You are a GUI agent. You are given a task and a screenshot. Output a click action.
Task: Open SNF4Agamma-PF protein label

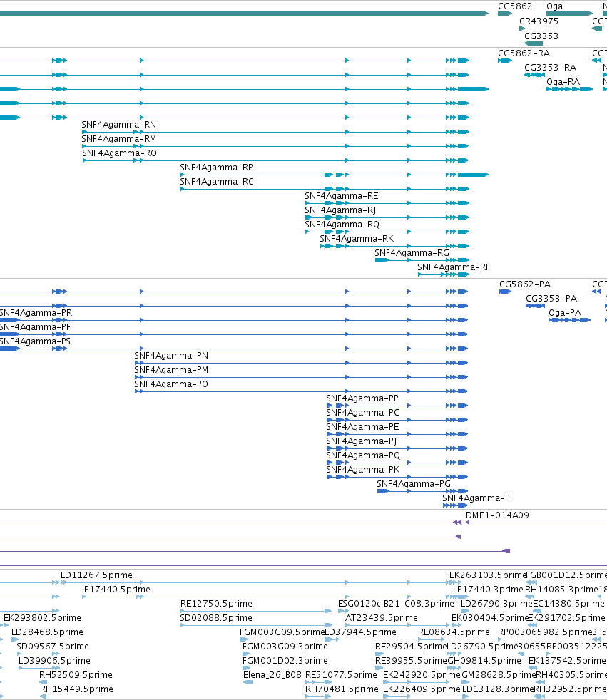click(x=35, y=327)
